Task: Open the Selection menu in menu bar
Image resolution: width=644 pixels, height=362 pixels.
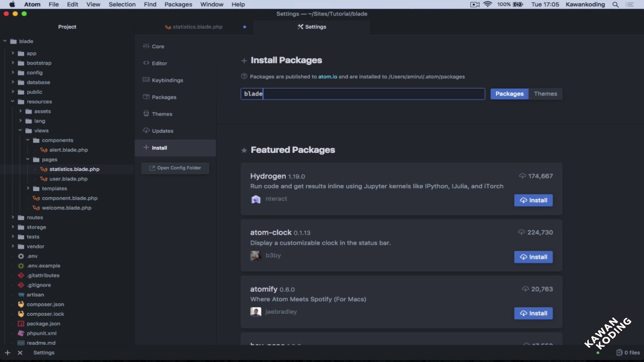Action: pos(122,5)
